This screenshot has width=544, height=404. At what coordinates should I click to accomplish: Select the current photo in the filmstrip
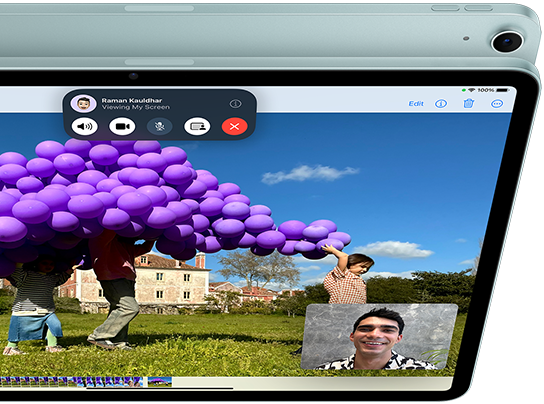pyautogui.click(x=160, y=382)
